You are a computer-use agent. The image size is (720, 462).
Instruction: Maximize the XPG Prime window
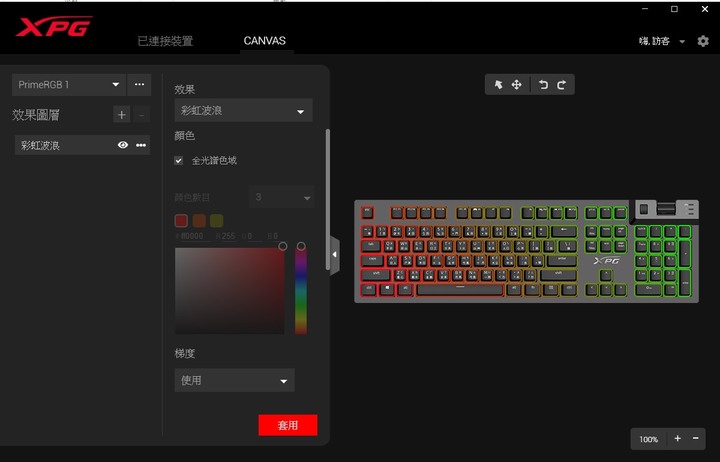[x=674, y=9]
